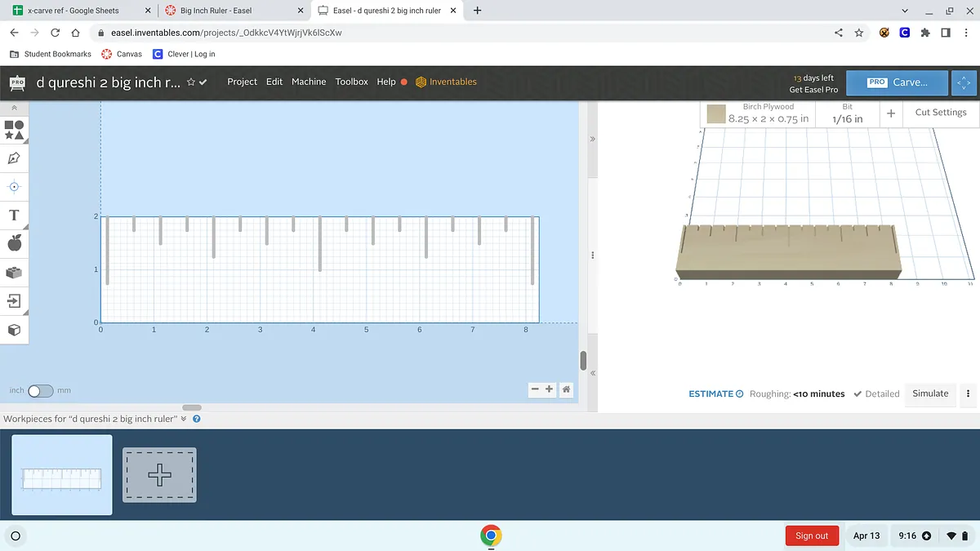This screenshot has height=551, width=980.
Task: Choose the Text tool
Action: [x=14, y=216]
